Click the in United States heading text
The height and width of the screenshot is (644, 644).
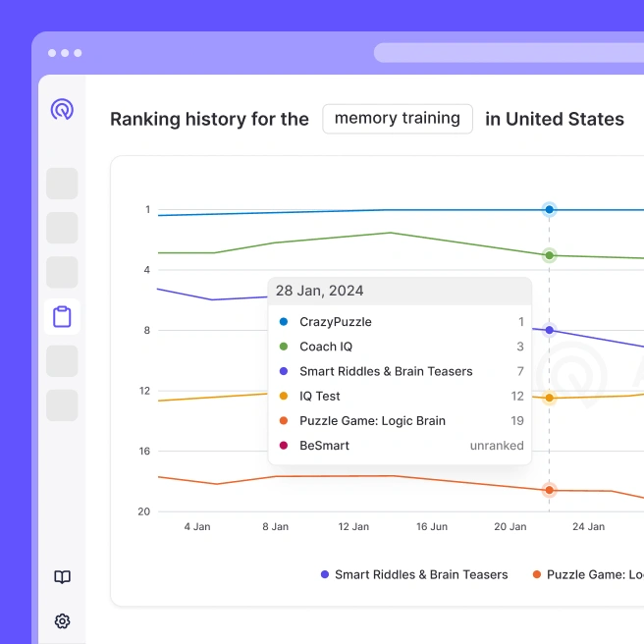pyautogui.click(x=555, y=119)
